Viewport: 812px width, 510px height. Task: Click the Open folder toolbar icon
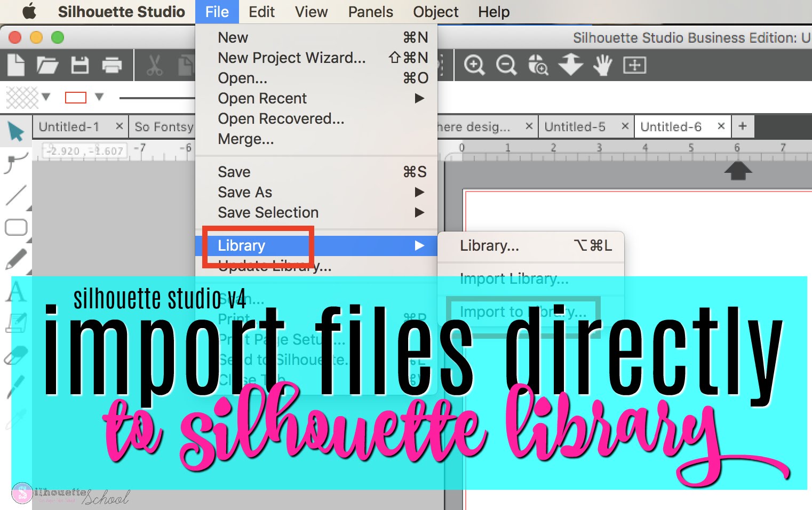pyautogui.click(x=47, y=66)
